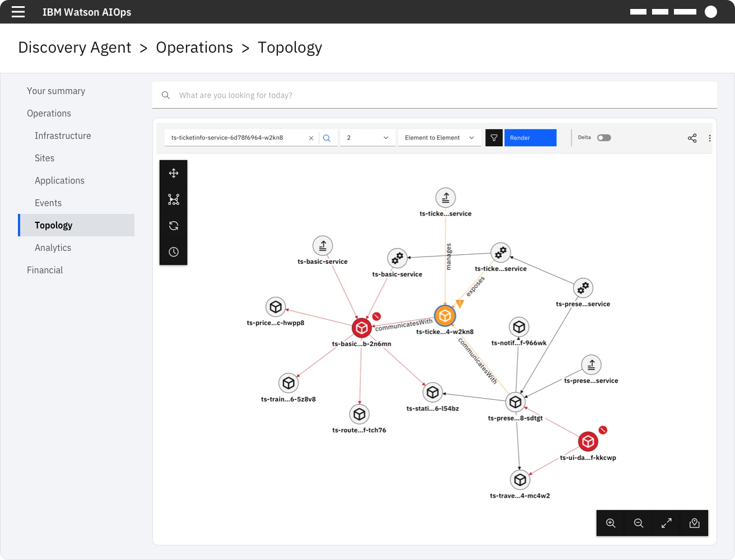The image size is (735, 560).
Task: Open the overflow menu at the top right
Action: (x=710, y=137)
